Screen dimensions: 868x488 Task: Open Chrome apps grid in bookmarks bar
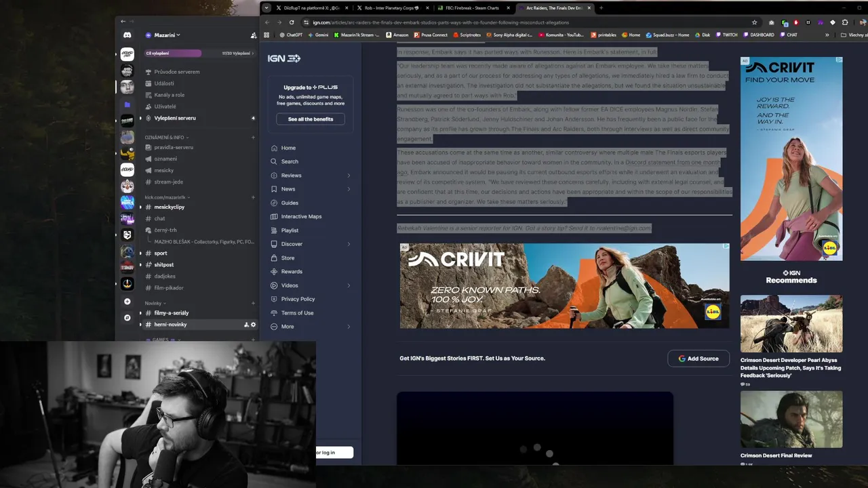click(x=267, y=35)
